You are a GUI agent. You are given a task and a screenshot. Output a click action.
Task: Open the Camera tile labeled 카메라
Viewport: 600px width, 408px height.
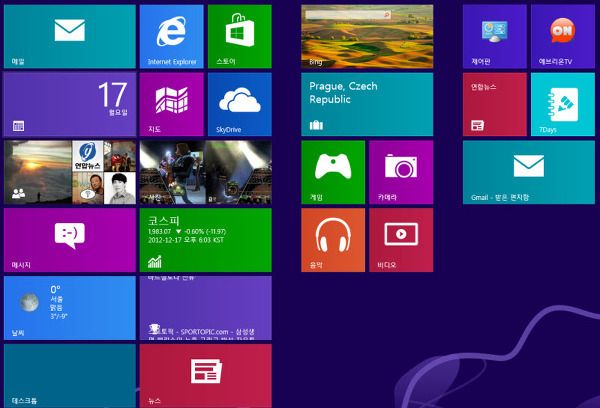(401, 172)
